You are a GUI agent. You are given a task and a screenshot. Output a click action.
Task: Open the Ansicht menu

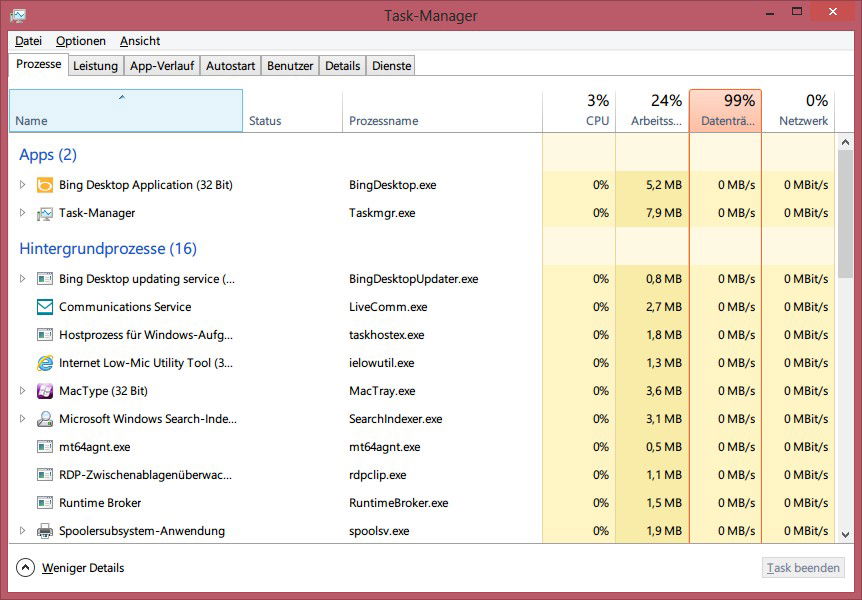(x=140, y=41)
